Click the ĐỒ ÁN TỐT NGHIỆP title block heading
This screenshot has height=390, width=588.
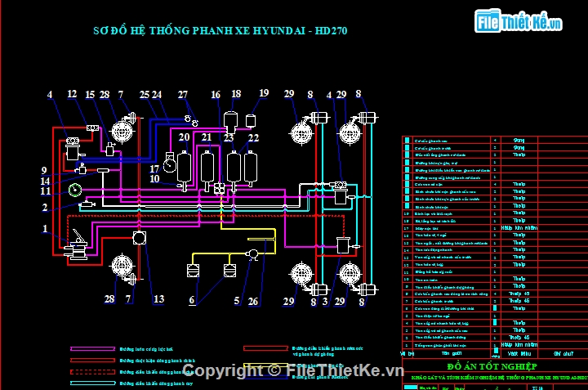click(492, 366)
